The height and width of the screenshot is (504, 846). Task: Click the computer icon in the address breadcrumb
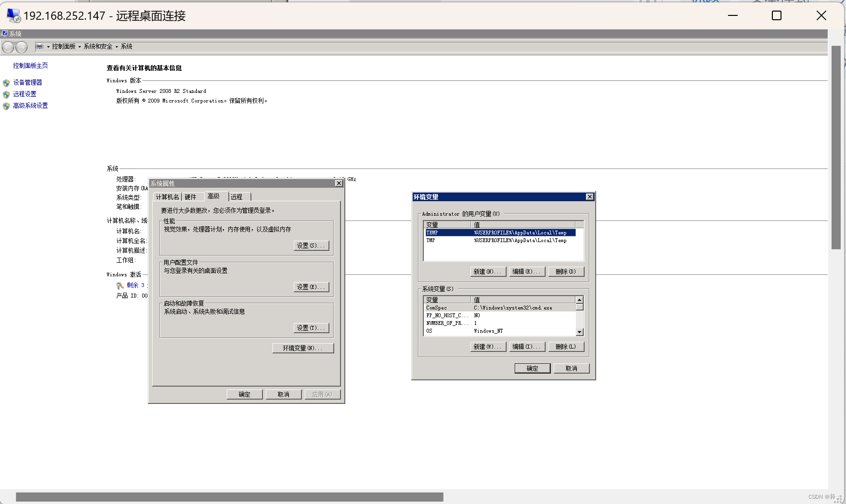39,47
